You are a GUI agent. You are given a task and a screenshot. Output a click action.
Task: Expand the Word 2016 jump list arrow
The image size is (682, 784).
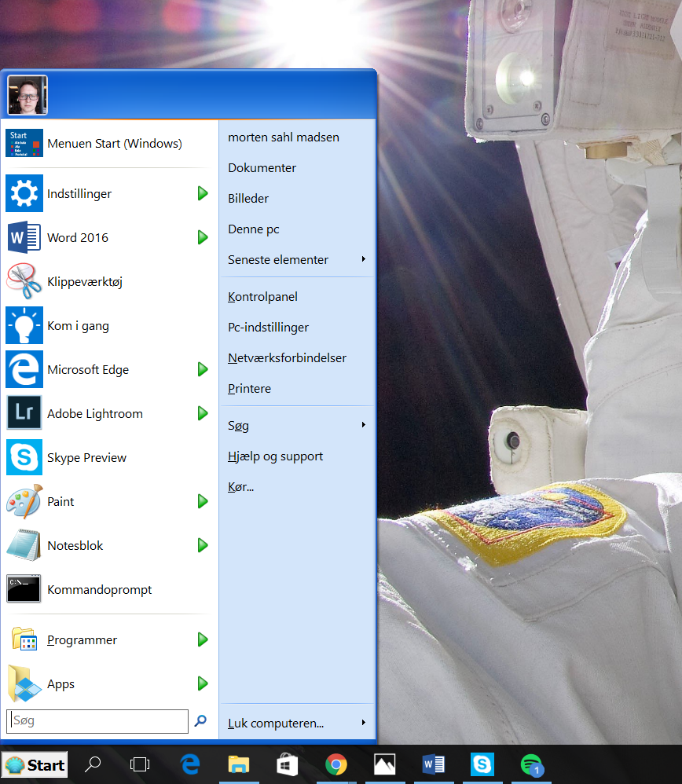pyautogui.click(x=203, y=237)
